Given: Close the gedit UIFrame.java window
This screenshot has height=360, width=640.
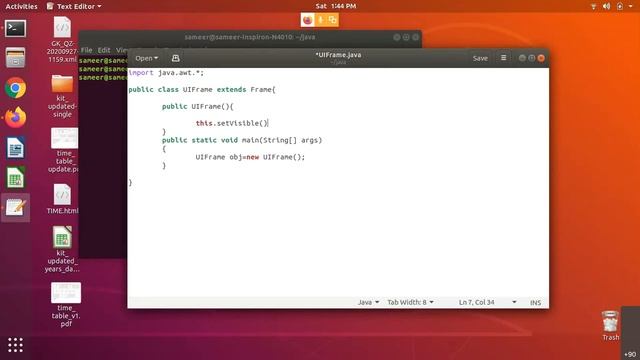Looking at the screenshot, I should click(x=541, y=58).
